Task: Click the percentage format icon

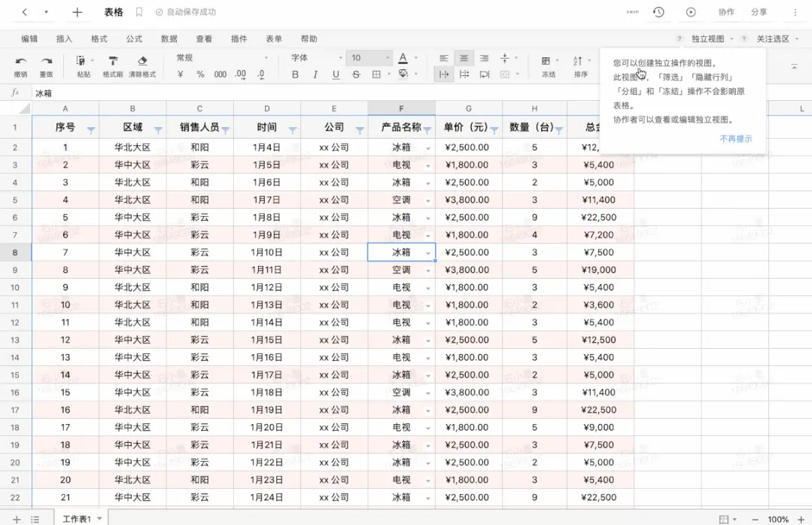Action: [x=200, y=73]
